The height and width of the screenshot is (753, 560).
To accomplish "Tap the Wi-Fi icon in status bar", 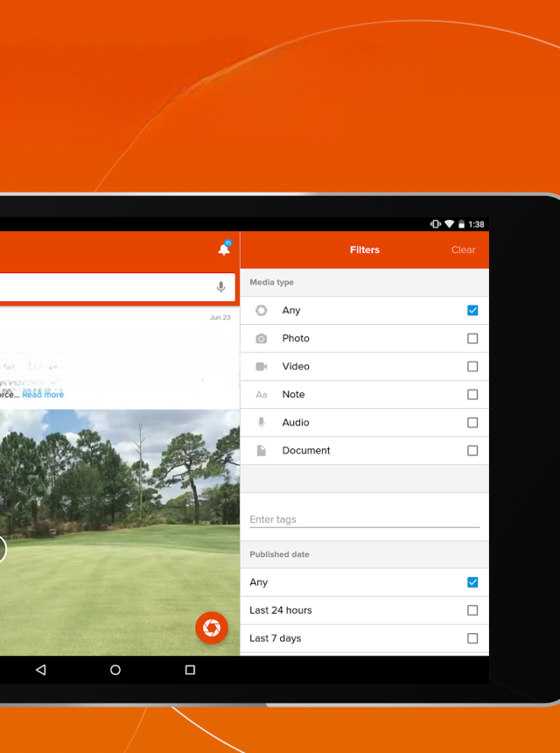I will 449,224.
